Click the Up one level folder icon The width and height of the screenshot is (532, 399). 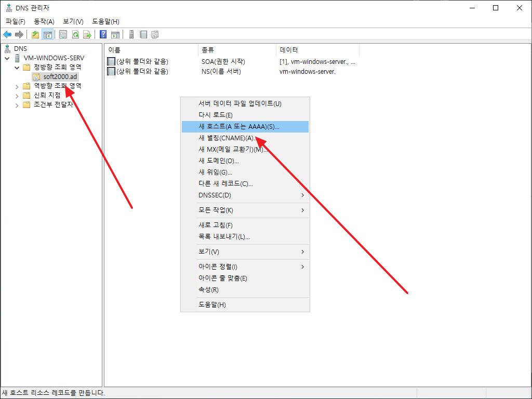[35, 35]
